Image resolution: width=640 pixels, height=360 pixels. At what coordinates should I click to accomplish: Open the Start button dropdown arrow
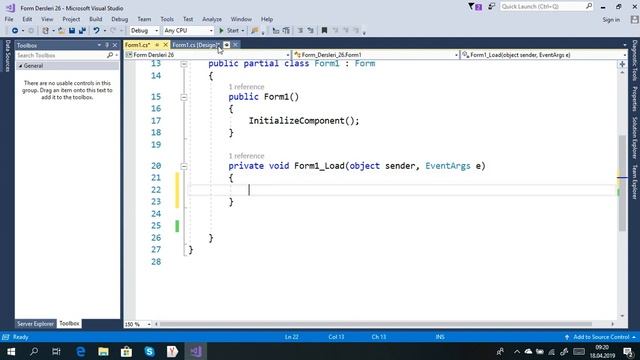pos(242,31)
